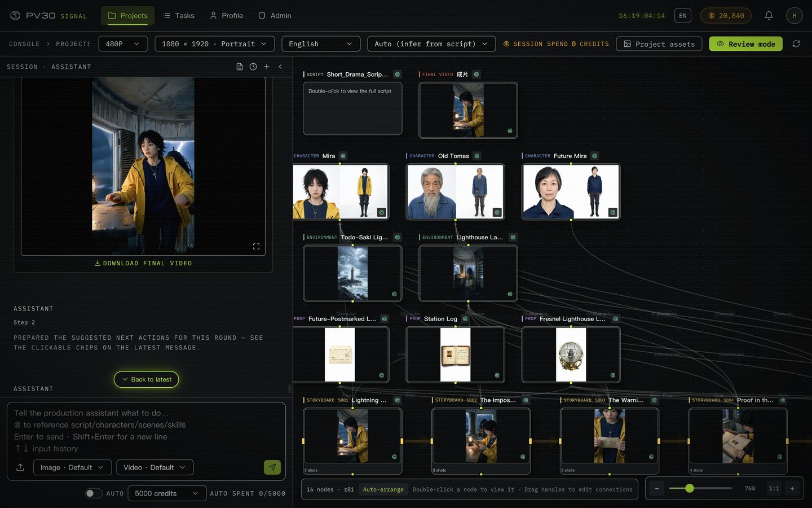Click the @ icon next to Old Tomas

pos(477,156)
